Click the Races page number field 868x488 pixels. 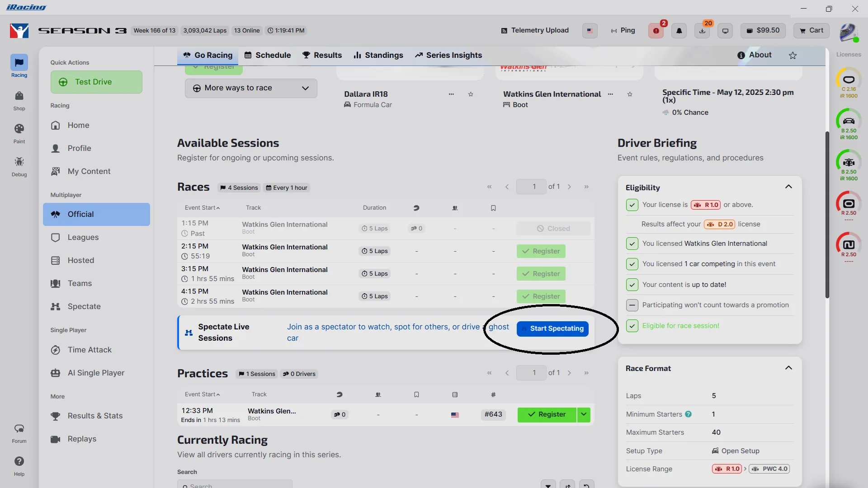pyautogui.click(x=531, y=187)
